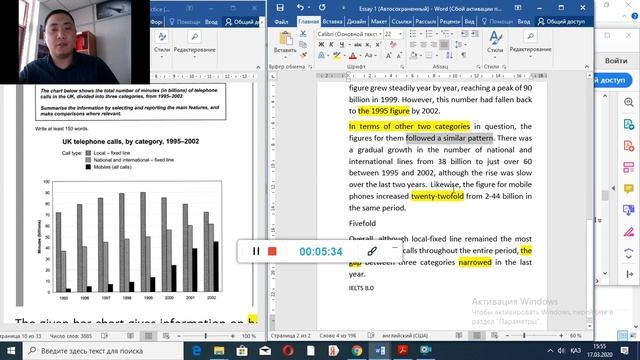Switch to the Дизайн tab

356,22
